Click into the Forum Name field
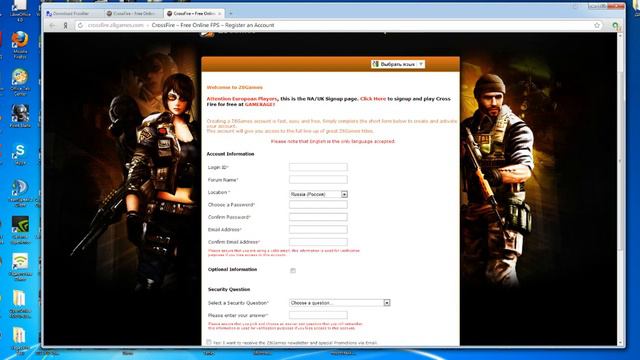The width and height of the screenshot is (640, 360). pos(318,180)
